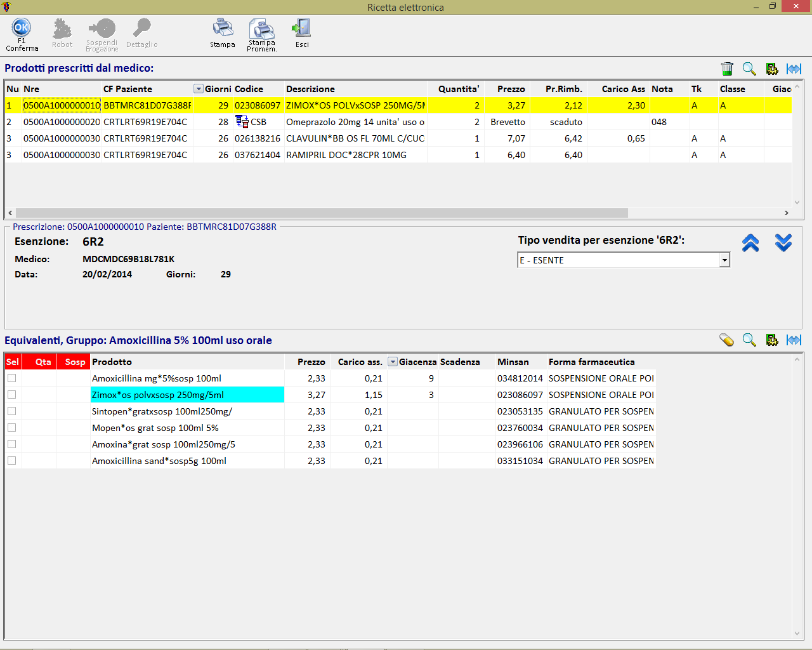Click the application icon in title bar
The width and height of the screenshot is (812, 650).
(x=6, y=7)
